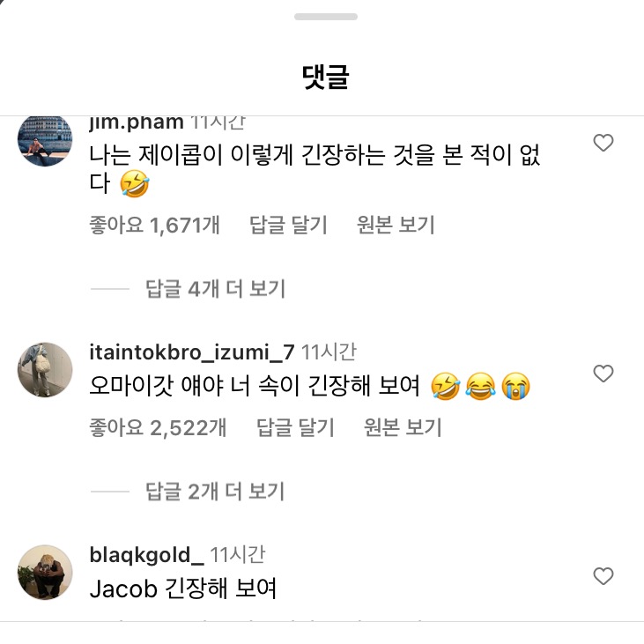Open jim.pham's profile picture
This screenshot has width=644, height=644.
pos(45,141)
